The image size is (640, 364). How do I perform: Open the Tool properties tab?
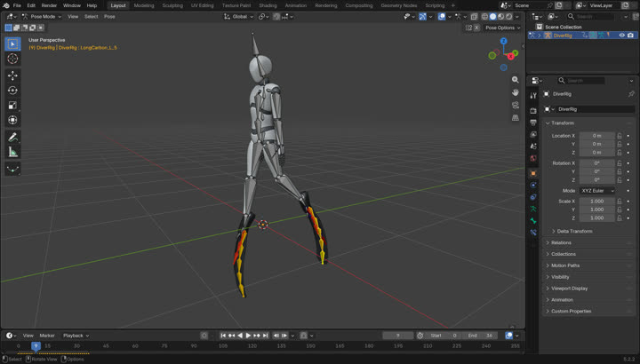(533, 96)
